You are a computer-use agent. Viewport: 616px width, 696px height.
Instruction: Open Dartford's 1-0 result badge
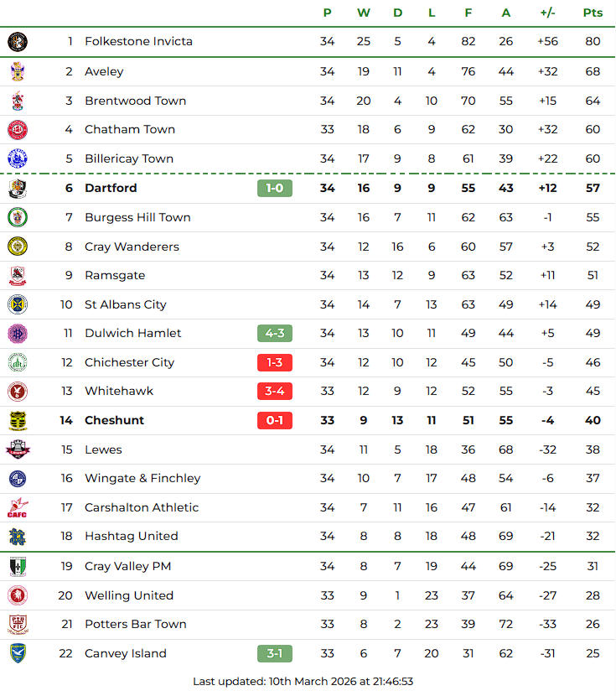[x=274, y=188]
